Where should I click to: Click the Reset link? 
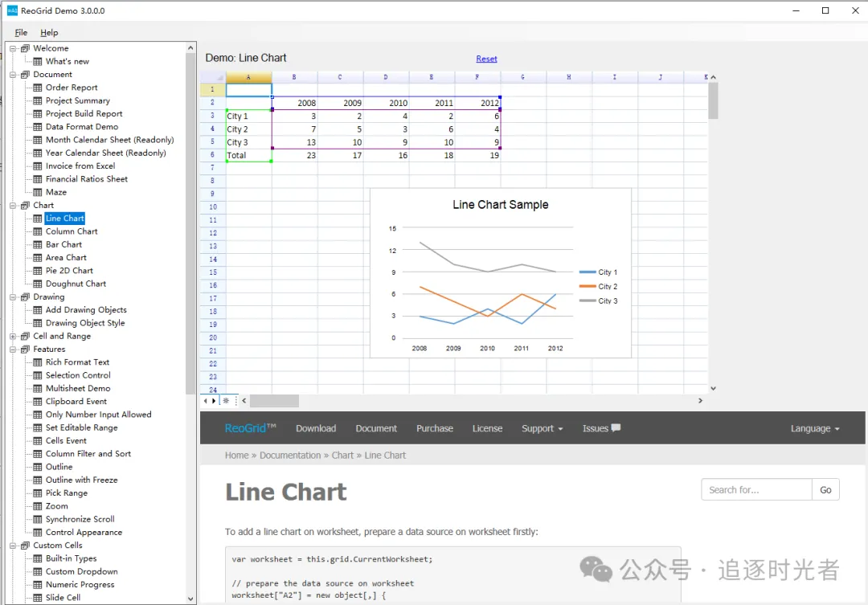486,59
